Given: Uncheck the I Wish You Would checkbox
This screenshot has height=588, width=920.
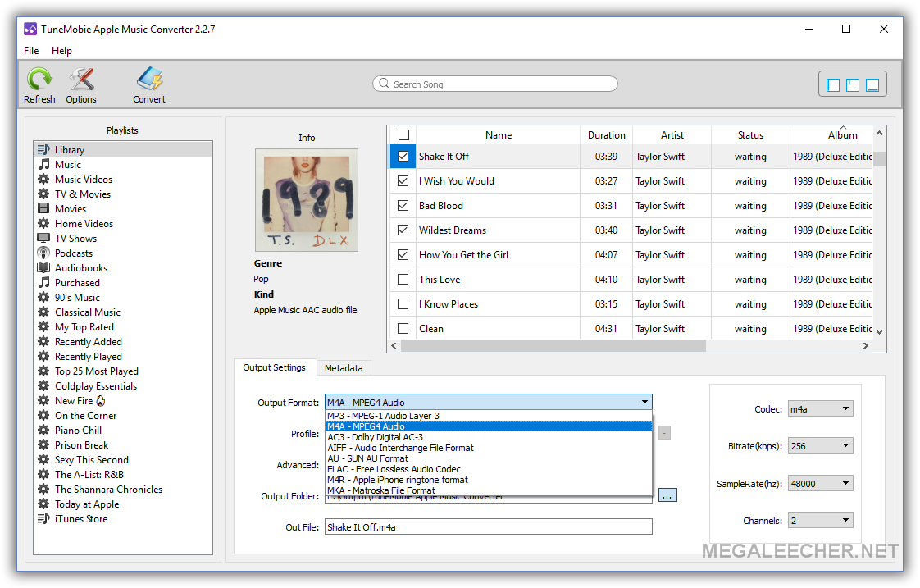Looking at the screenshot, I should [x=403, y=180].
